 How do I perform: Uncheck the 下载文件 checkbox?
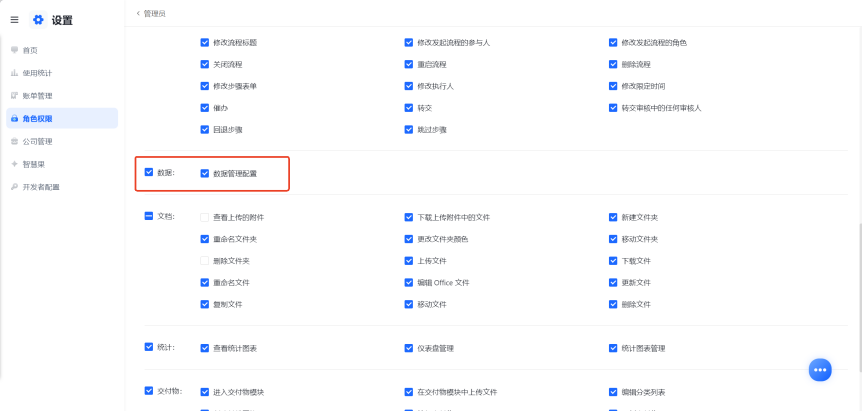click(x=613, y=260)
